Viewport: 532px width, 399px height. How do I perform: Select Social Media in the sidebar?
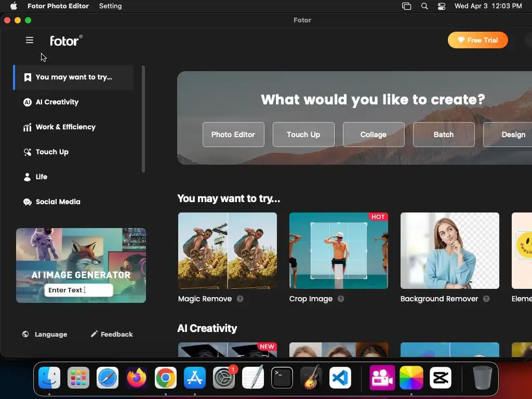tap(74, 202)
